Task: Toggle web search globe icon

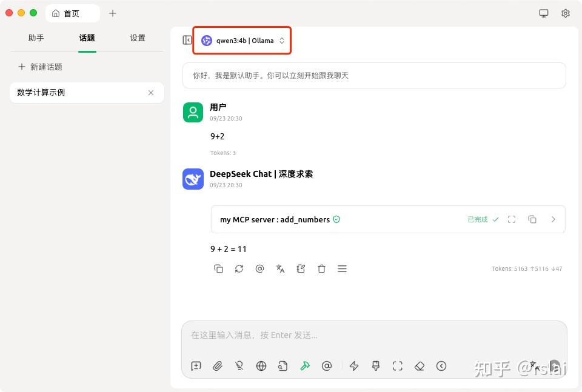Action: [x=261, y=366]
